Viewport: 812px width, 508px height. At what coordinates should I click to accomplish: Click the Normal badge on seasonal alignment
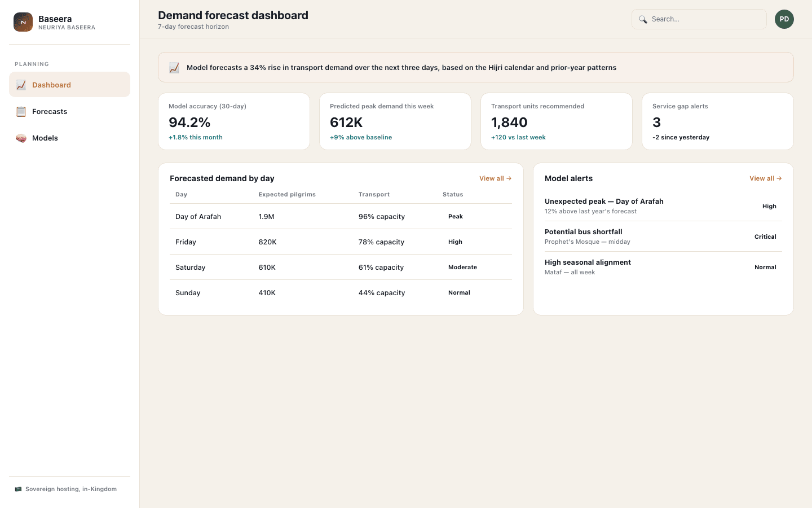coord(765,267)
